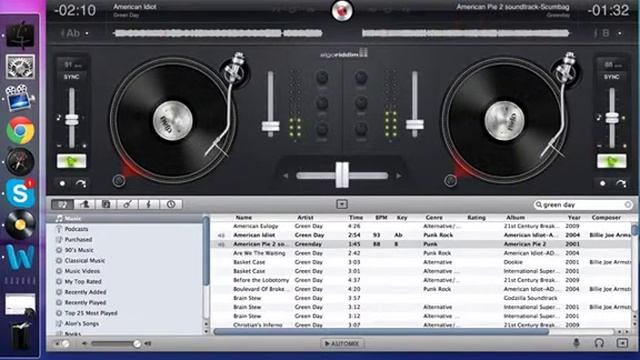640x360 pixels.
Task: Clear the green day search field
Action: (x=628, y=204)
